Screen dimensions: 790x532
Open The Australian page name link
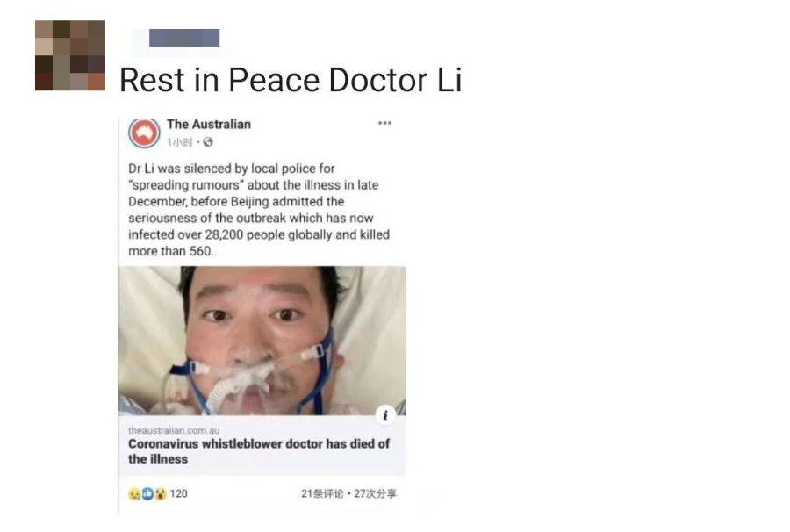(209, 124)
